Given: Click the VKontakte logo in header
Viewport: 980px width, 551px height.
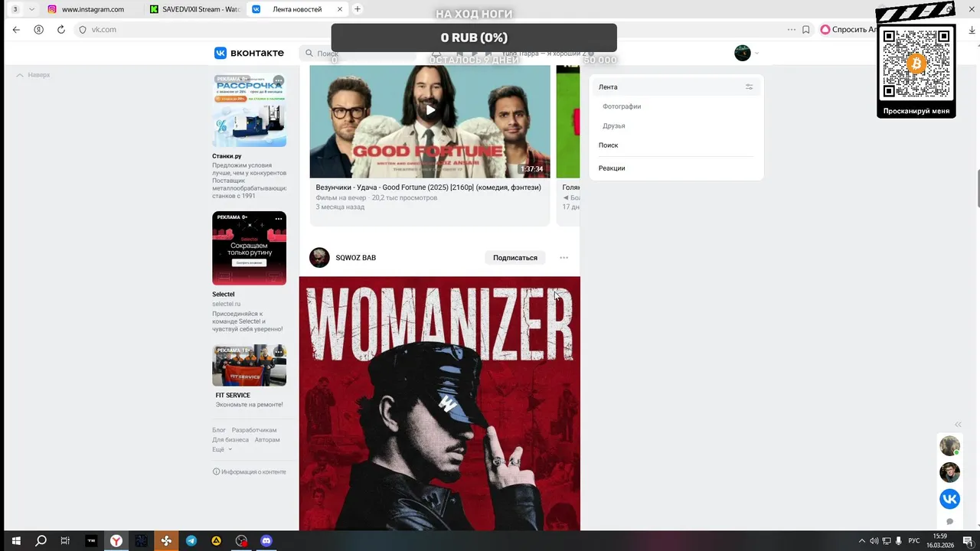Looking at the screenshot, I should coord(249,53).
